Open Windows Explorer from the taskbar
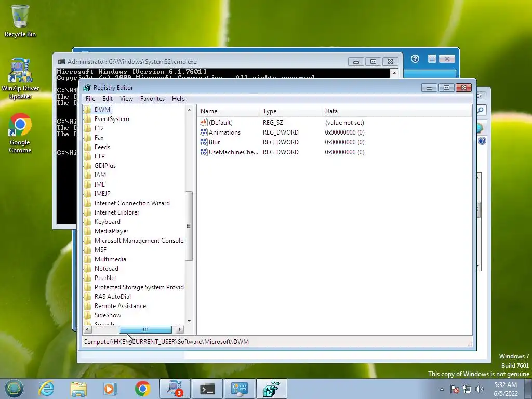This screenshot has height=399, width=532. (78, 389)
